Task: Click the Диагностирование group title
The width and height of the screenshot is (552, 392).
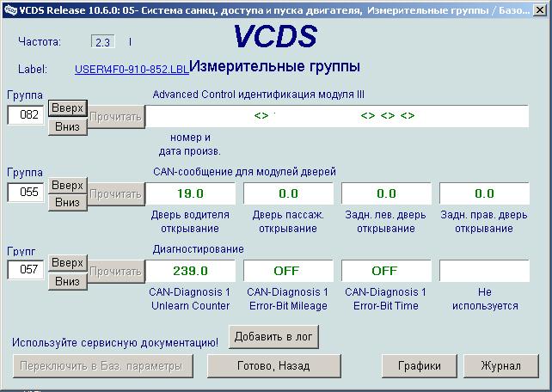Action: (x=199, y=249)
